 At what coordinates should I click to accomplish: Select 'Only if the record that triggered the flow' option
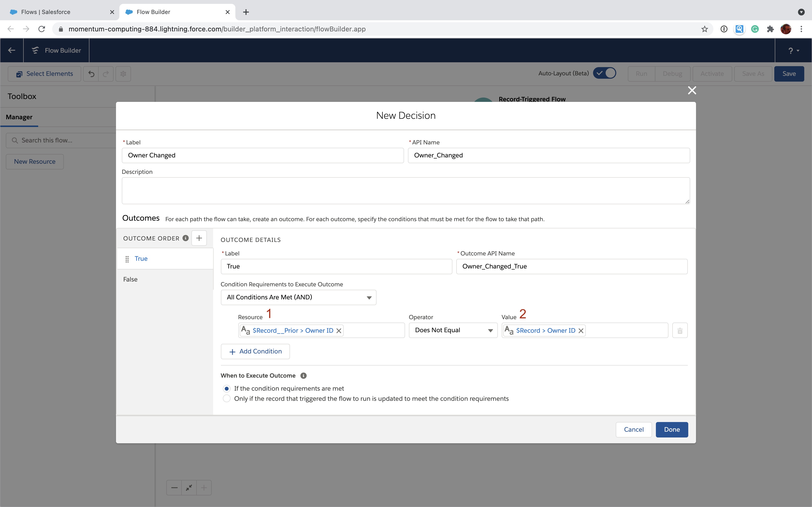point(227,399)
